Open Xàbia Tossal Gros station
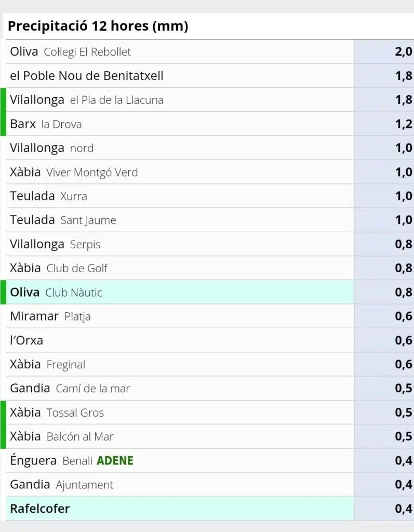The width and height of the screenshot is (414, 532). pyautogui.click(x=210, y=413)
